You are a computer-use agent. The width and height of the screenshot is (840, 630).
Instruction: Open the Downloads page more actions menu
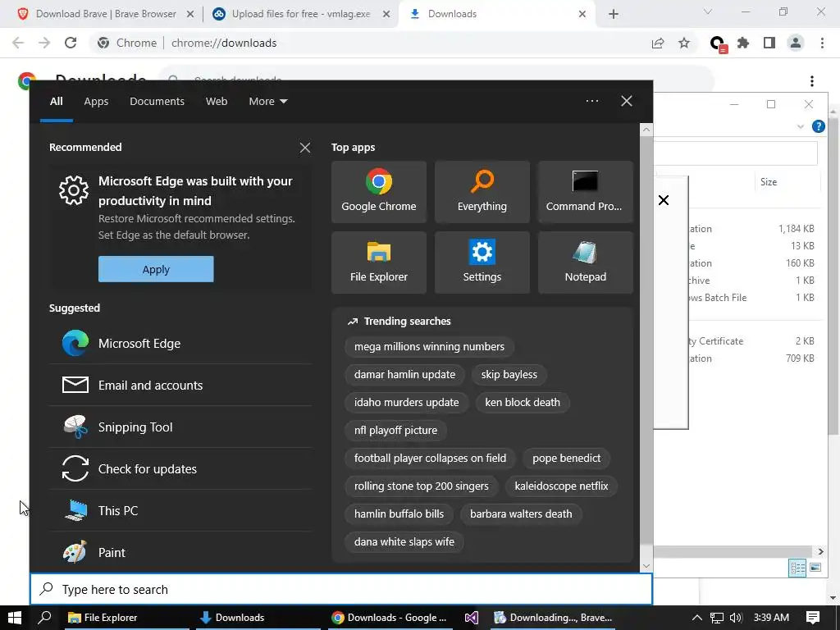[x=812, y=81]
